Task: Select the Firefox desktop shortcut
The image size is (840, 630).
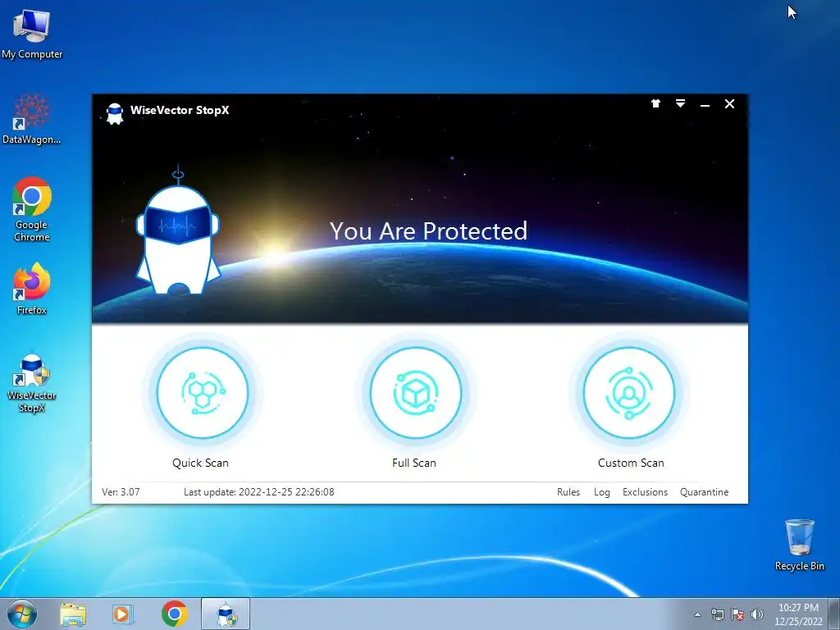Action: [x=32, y=290]
